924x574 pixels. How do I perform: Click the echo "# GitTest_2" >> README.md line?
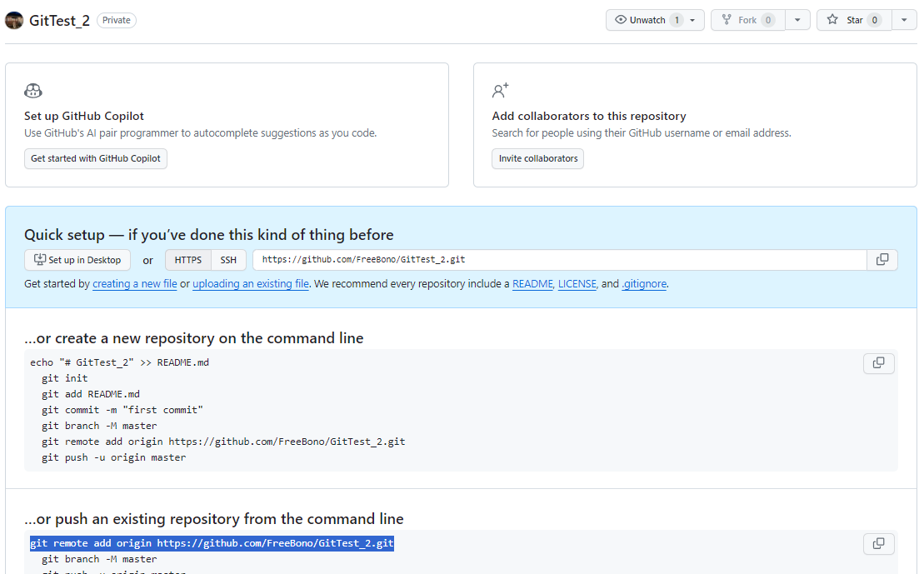120,362
